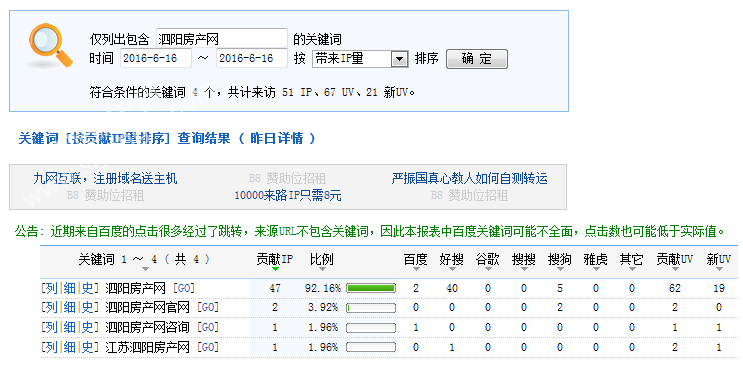Open 九网互联，注册域名送主机 ad link
This screenshot has height=365, width=743.
(x=105, y=179)
